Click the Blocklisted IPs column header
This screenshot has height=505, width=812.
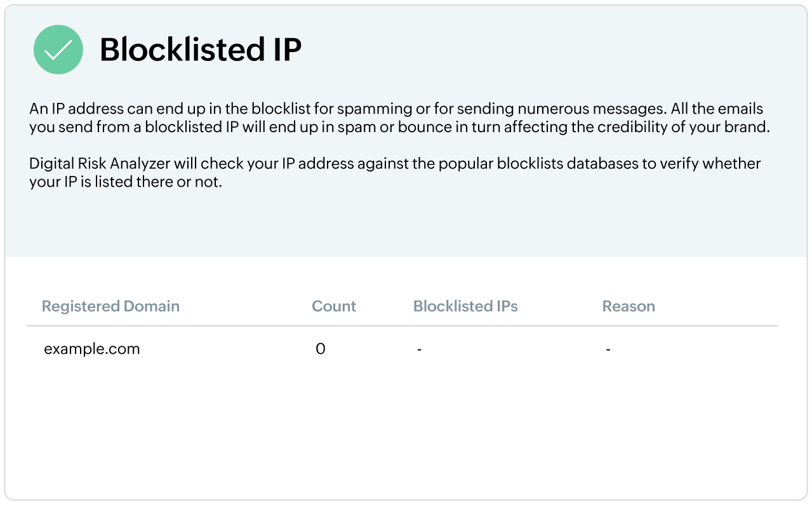click(465, 306)
